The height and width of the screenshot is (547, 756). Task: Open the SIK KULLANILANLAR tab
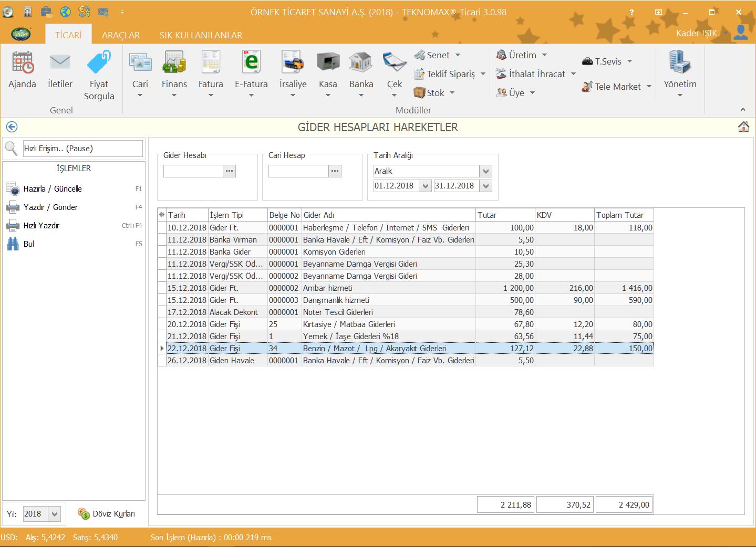click(201, 35)
